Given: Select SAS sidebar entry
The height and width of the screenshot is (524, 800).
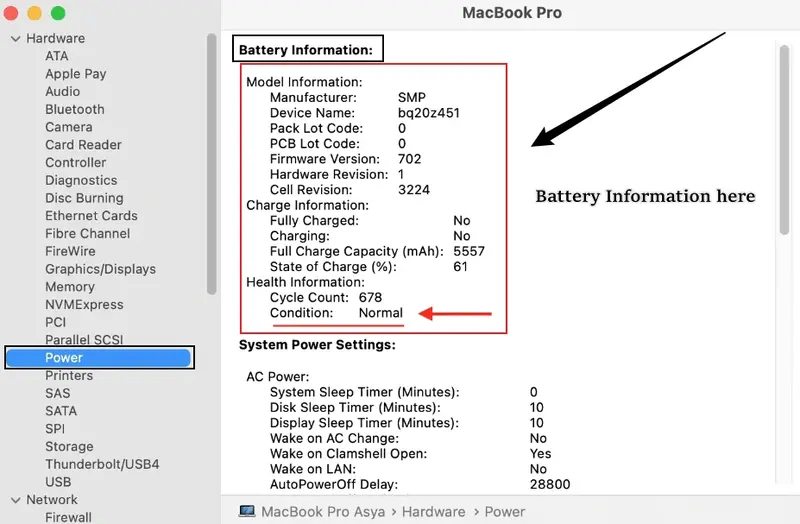Looking at the screenshot, I should click(x=58, y=393).
